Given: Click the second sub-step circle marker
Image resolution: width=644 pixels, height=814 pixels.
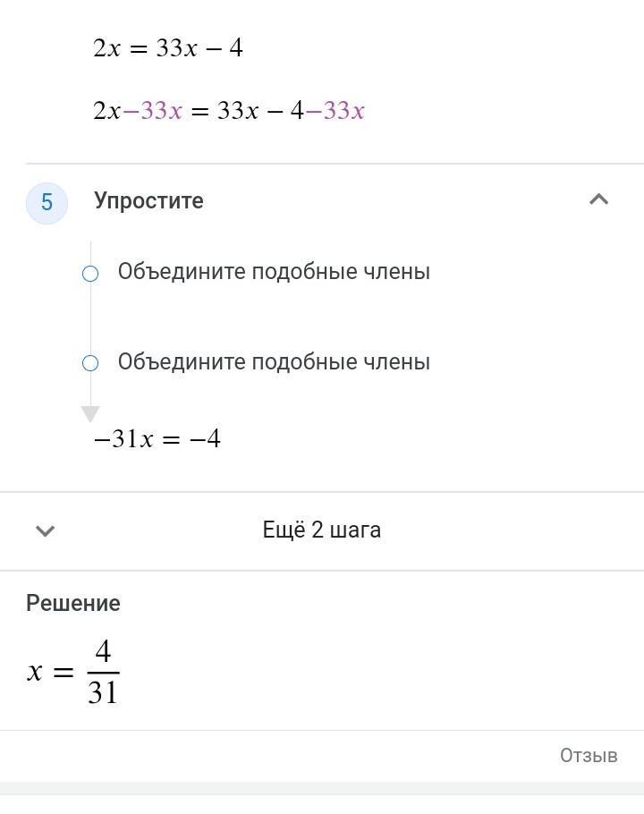Looking at the screenshot, I should (90, 363).
